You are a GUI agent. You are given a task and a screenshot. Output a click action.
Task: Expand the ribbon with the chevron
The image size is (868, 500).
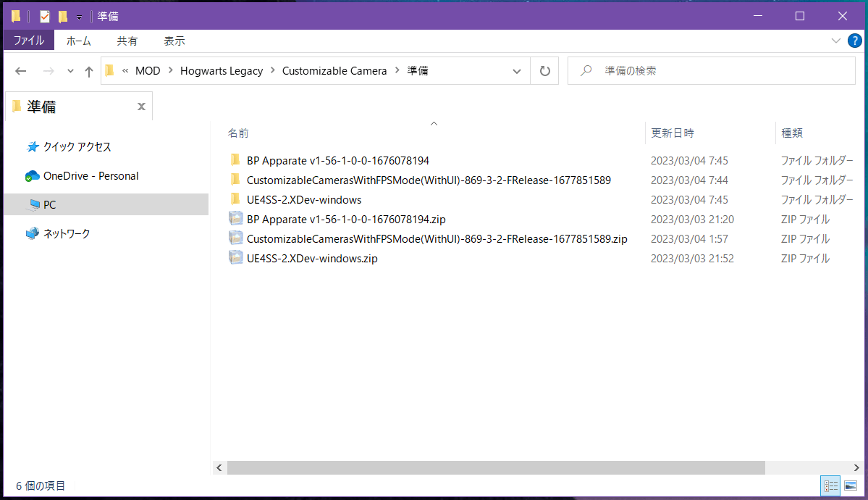pyautogui.click(x=836, y=41)
